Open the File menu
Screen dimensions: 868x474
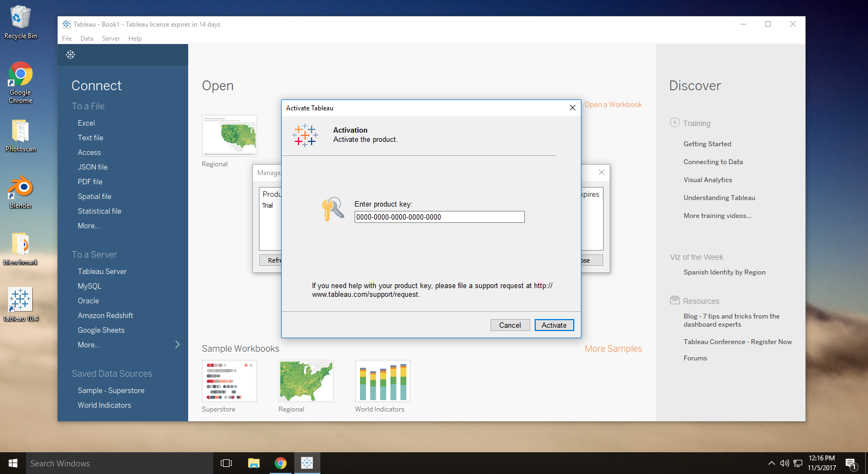pos(67,39)
